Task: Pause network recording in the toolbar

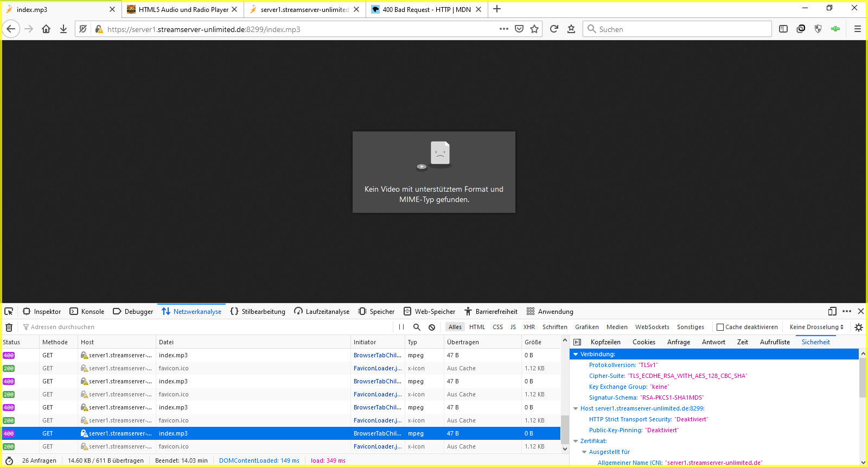Action: pos(401,327)
